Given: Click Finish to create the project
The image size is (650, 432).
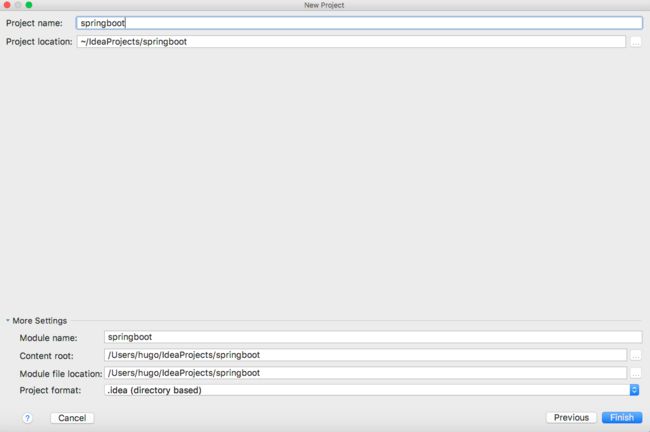Looking at the screenshot, I should click(622, 417).
